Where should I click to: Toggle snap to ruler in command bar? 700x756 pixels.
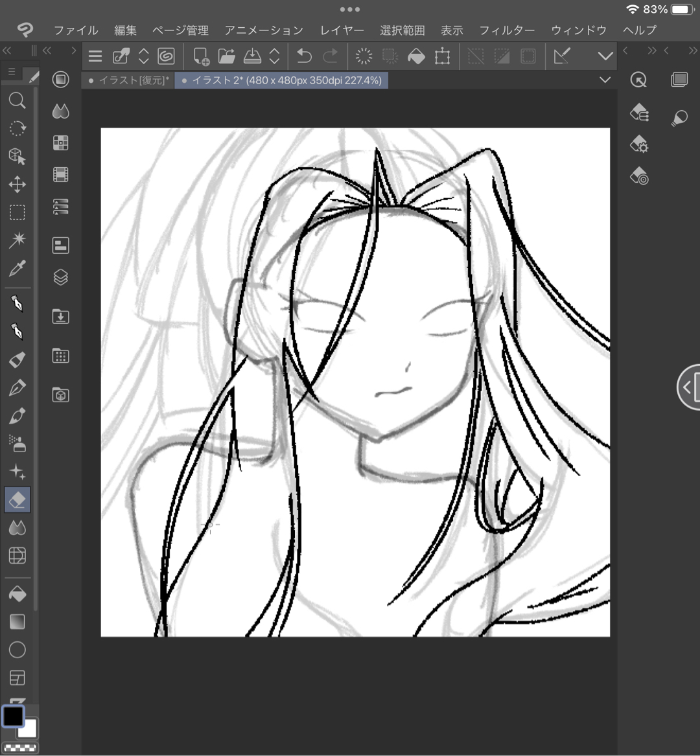coord(562,56)
